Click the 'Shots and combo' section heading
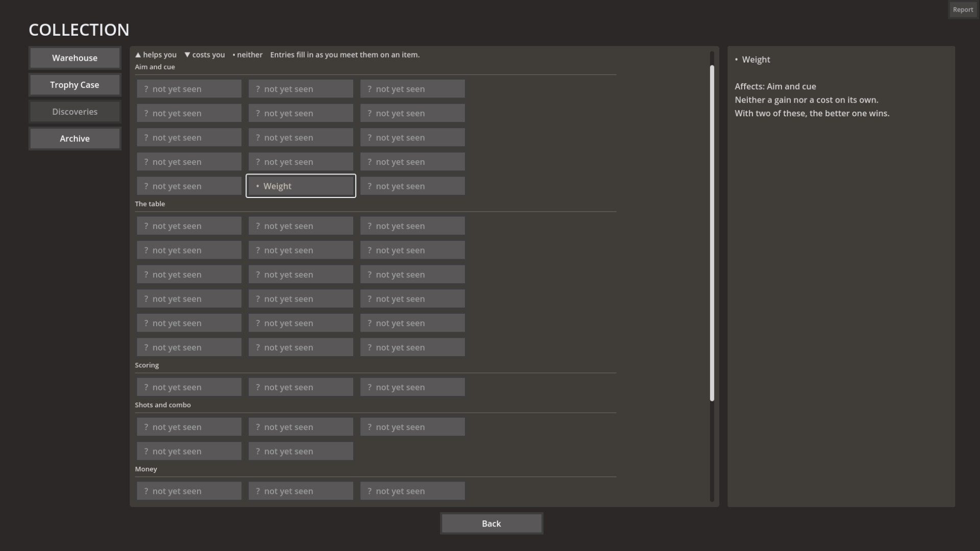 pos(162,405)
